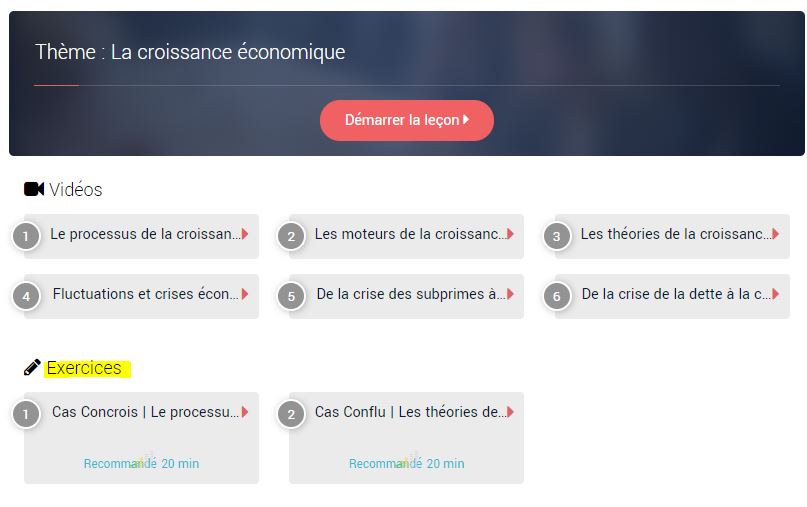
Task: Click the red arrow on Cas Concrois card
Action: tap(245, 412)
